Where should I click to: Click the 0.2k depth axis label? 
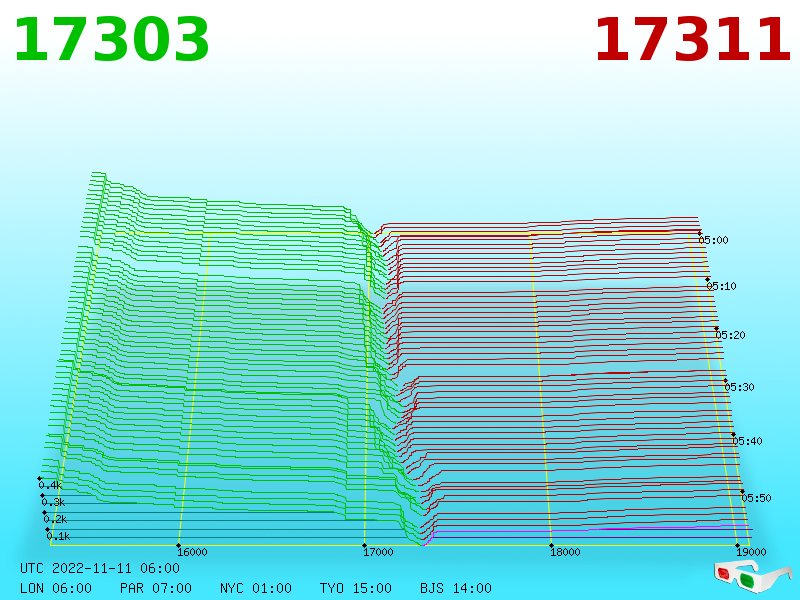tap(56, 519)
